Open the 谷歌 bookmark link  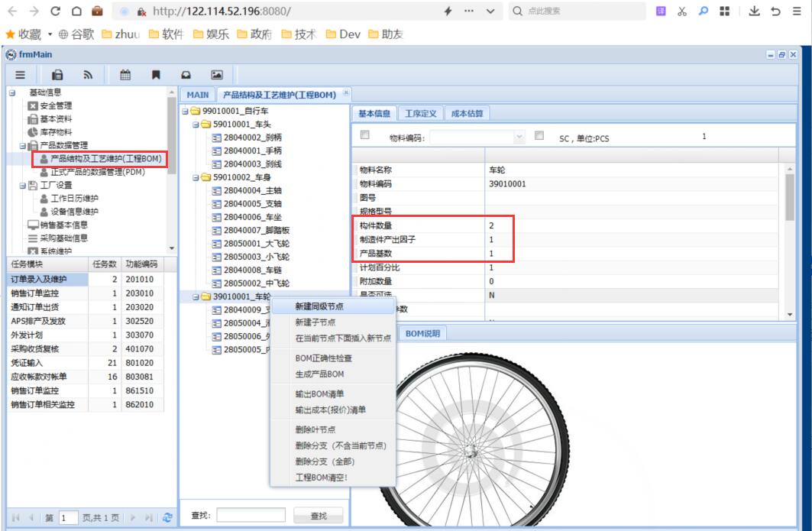76,34
